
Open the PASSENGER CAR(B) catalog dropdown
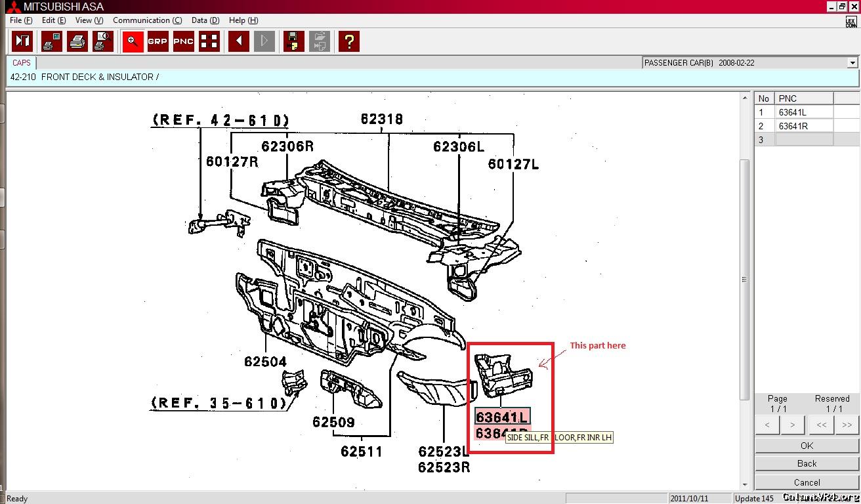click(852, 63)
